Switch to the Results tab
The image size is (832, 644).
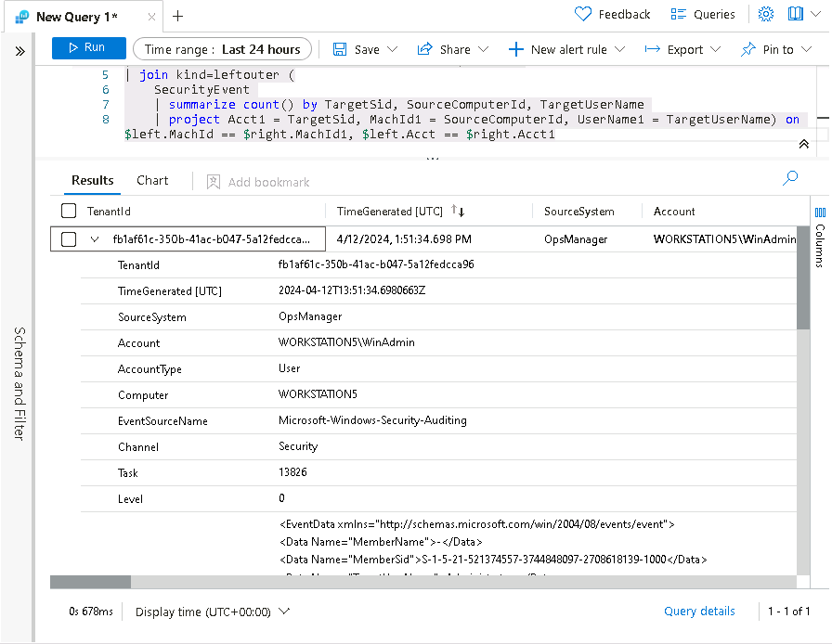(92, 180)
